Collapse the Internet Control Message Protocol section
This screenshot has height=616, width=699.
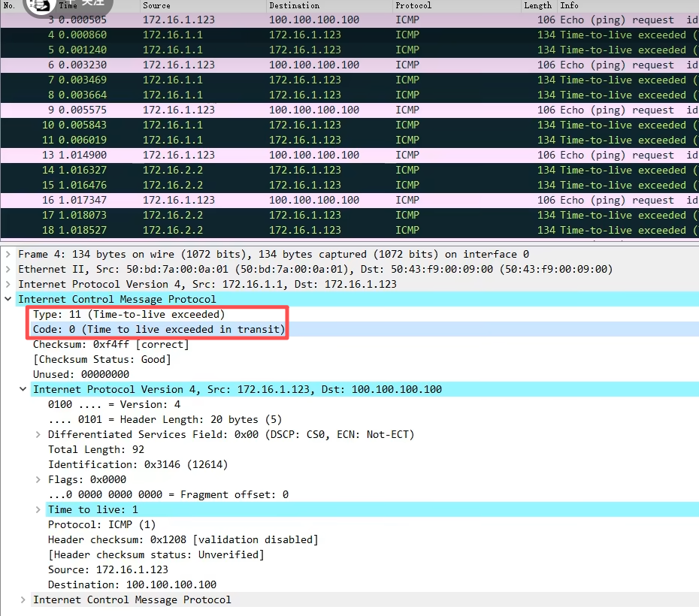pyautogui.click(x=8, y=300)
